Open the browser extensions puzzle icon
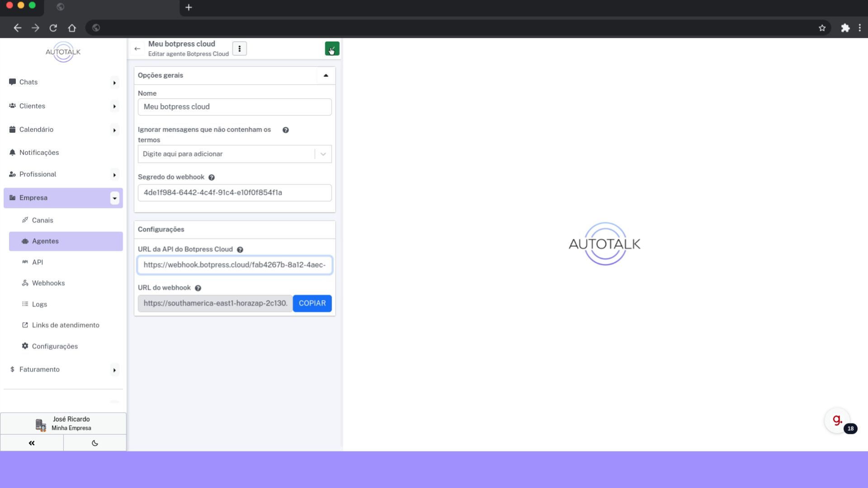Viewport: 868px width, 488px height. tap(845, 28)
